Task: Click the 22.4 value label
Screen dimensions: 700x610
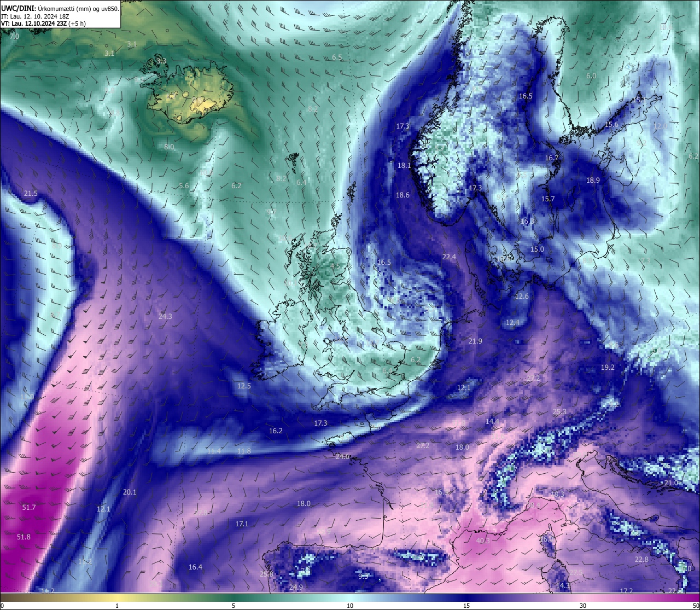Action: [449, 257]
